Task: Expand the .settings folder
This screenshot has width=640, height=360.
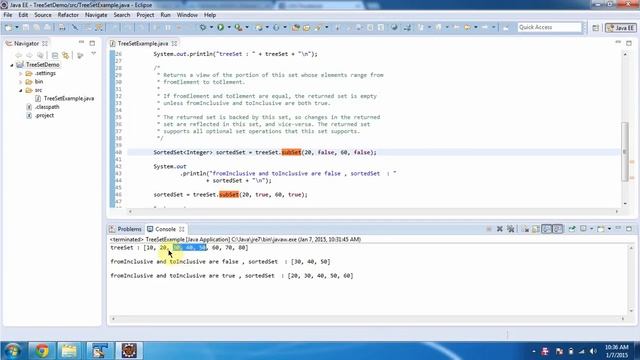Action: pyautogui.click(x=20, y=73)
